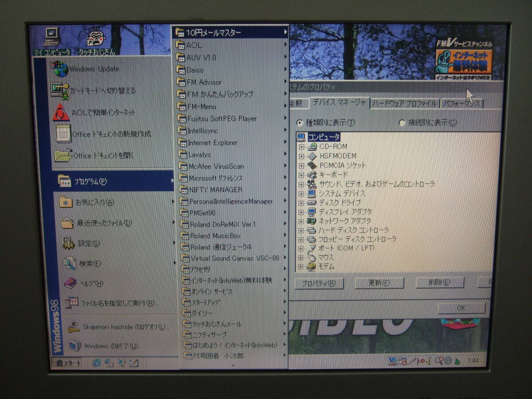Expand the ディスプレイ アダプタ node

tap(301, 212)
